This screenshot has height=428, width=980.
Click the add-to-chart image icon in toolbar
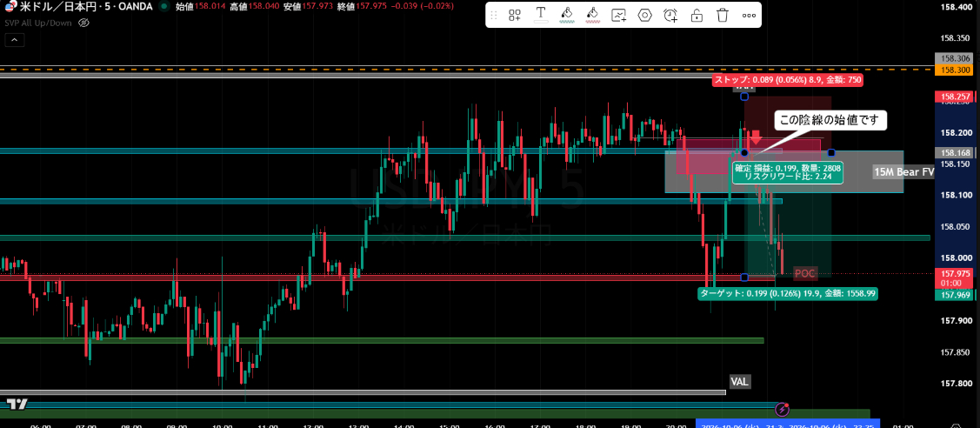click(619, 15)
